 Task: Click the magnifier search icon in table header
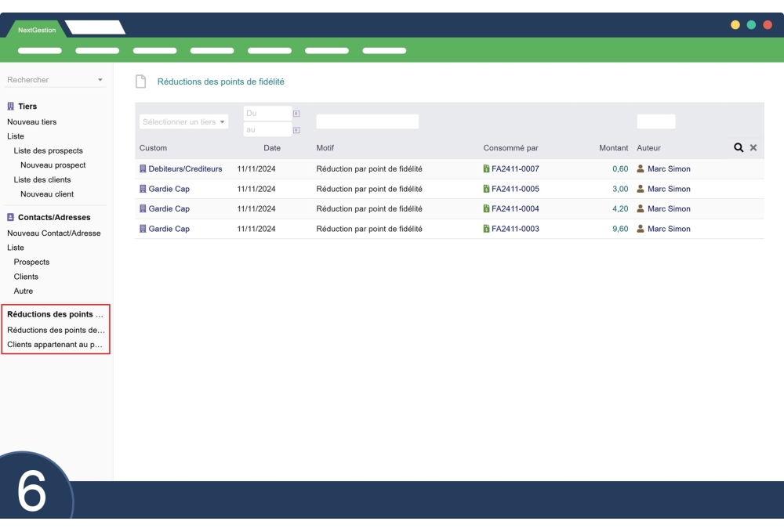pyautogui.click(x=738, y=147)
